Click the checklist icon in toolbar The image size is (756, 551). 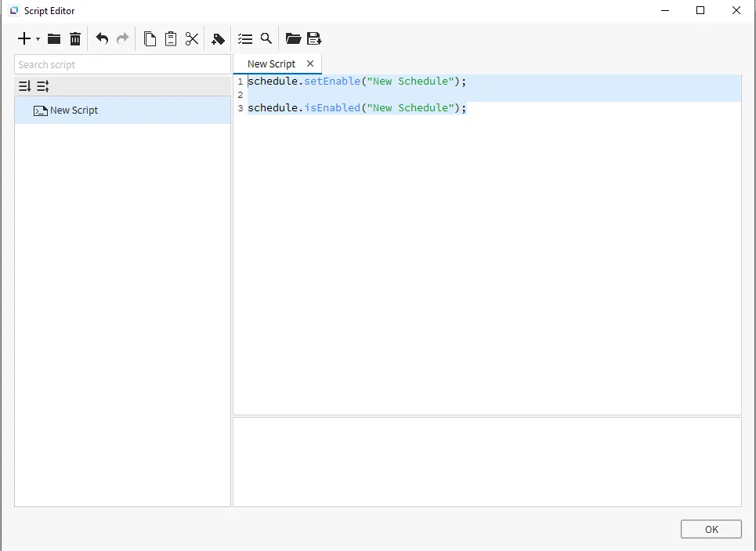pos(245,38)
